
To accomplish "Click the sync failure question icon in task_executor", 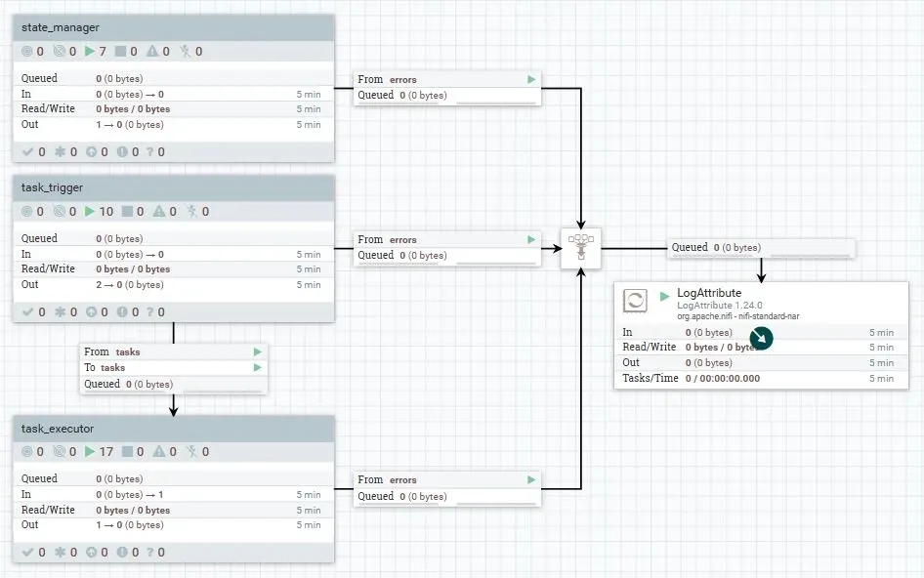I will click(150, 552).
